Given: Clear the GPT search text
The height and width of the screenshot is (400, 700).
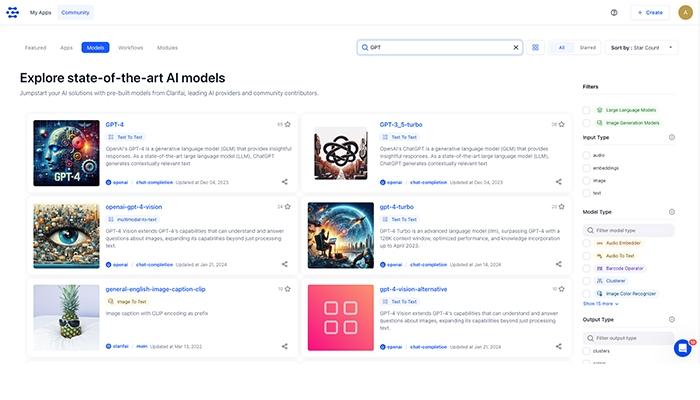Looking at the screenshot, I should [x=516, y=47].
